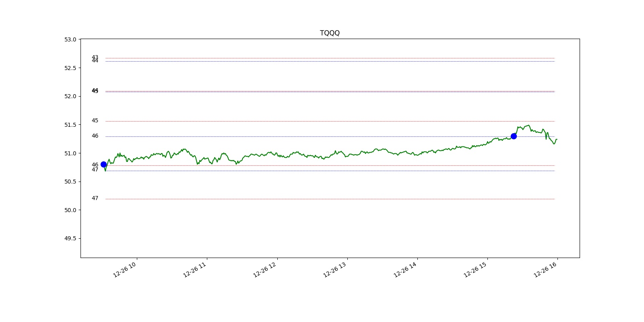Click the 12-26 13 x-axis label
The width and height of the screenshot is (644, 322).
(334, 269)
